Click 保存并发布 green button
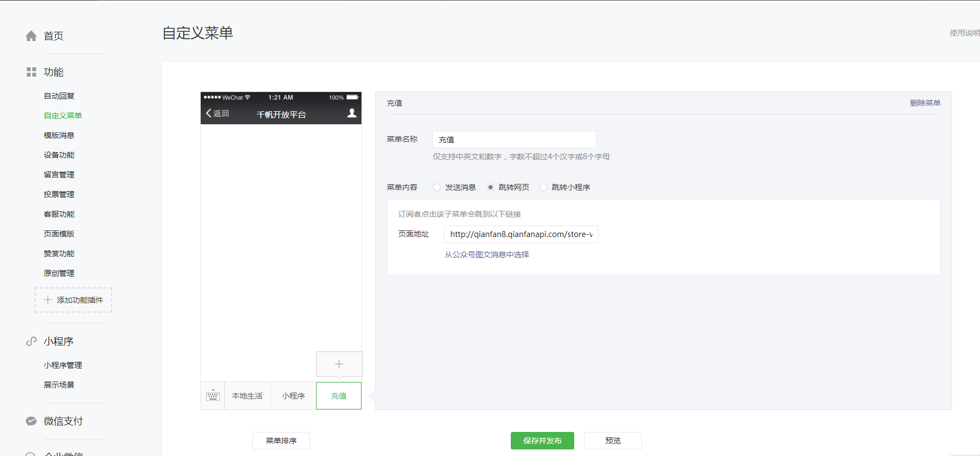 click(x=542, y=441)
